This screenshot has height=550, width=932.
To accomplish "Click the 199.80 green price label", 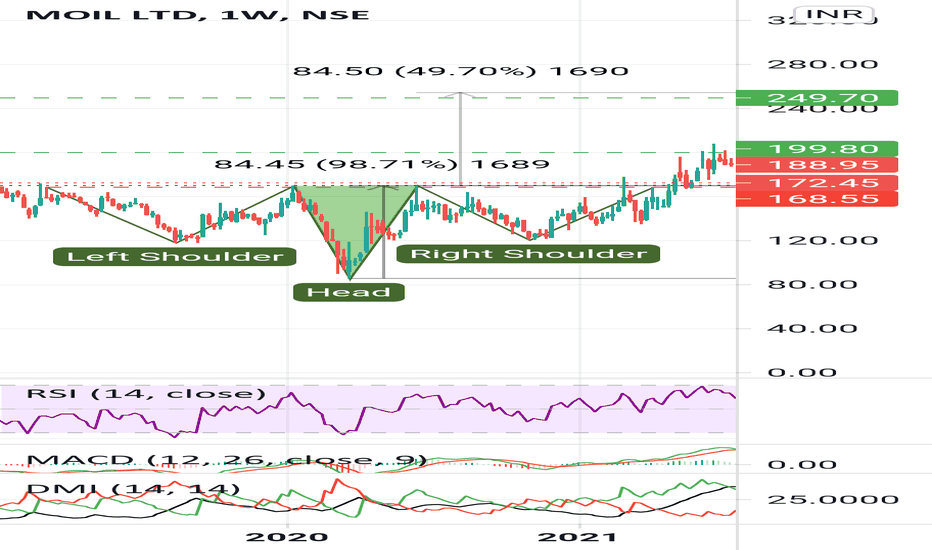I will 816,149.
